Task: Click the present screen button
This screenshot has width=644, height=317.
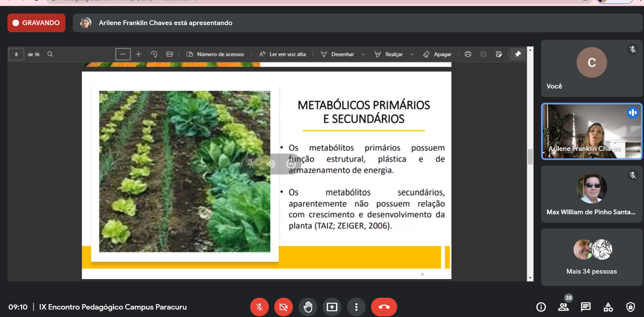Action: click(x=332, y=307)
